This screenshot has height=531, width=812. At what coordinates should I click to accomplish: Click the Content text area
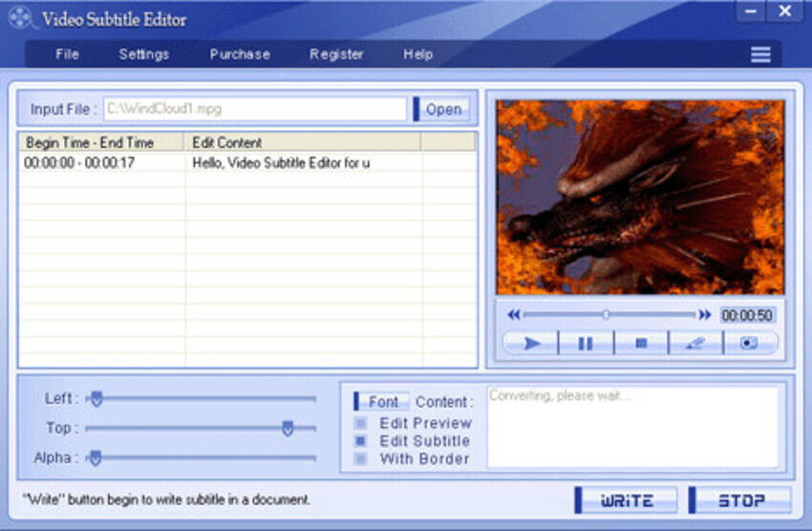click(632, 427)
